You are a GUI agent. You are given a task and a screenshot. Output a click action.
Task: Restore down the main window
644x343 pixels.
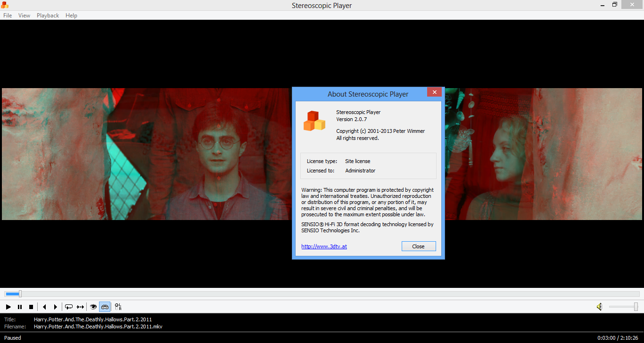pos(615,5)
